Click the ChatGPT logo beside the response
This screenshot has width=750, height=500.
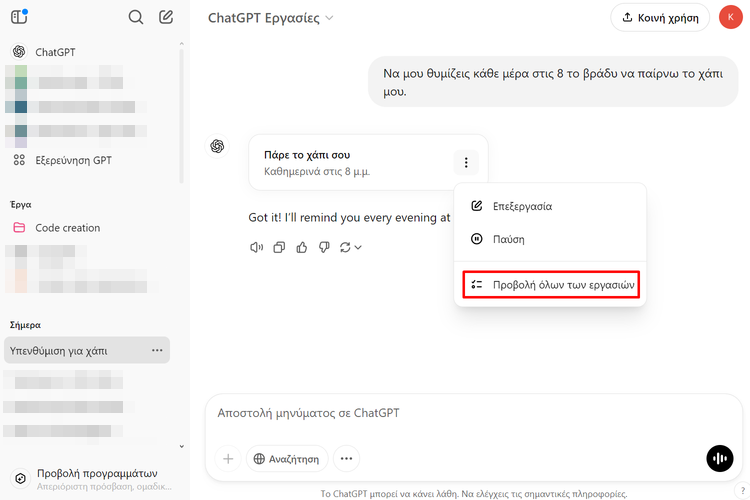(217, 146)
